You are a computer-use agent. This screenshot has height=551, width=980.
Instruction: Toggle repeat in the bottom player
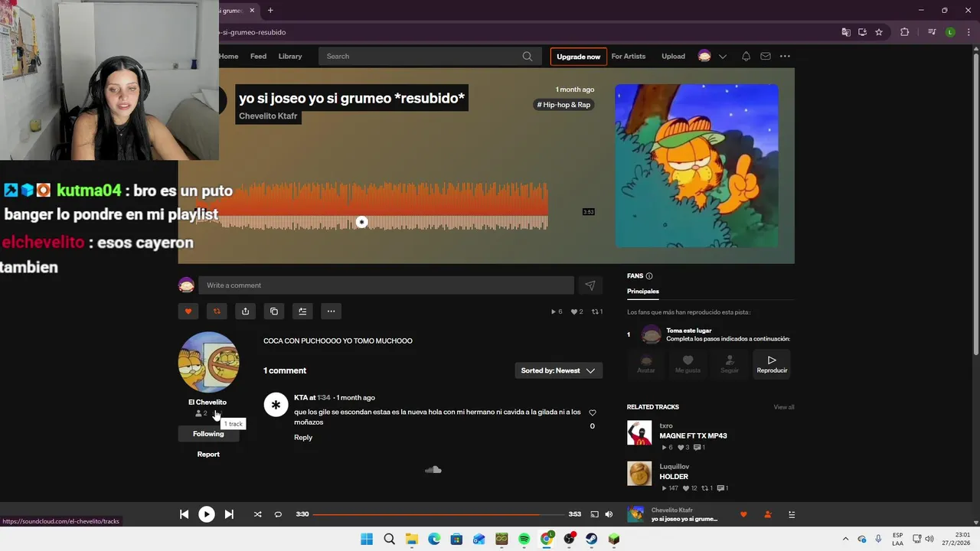point(278,514)
